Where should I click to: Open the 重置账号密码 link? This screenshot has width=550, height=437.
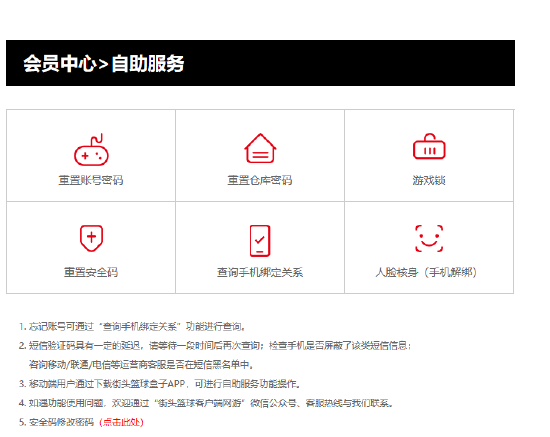[91, 180]
